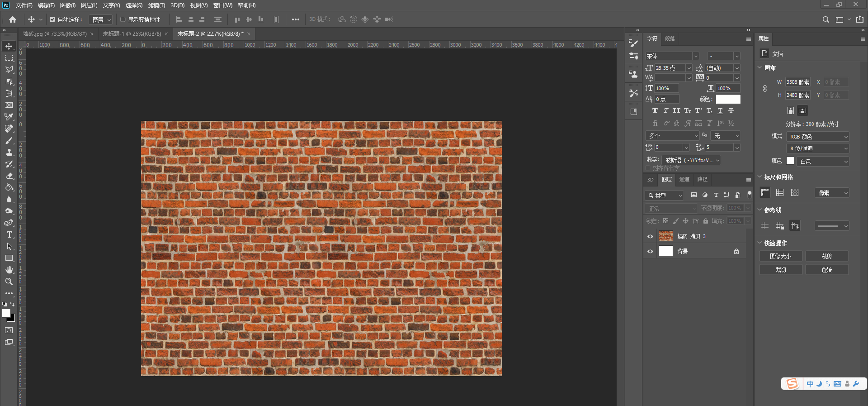This screenshot has height=406, width=868.
Task: Collapse the 快速操作 section
Action: [759, 243]
